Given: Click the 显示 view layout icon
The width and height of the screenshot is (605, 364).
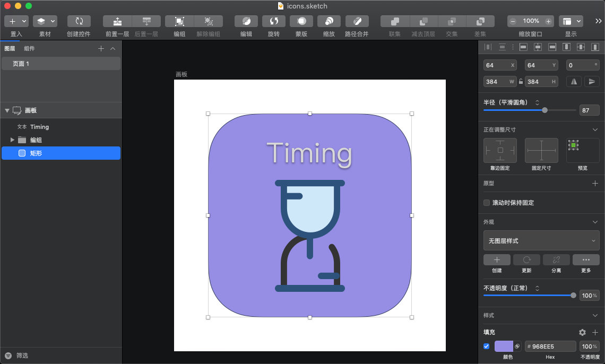Looking at the screenshot, I should 567,21.
